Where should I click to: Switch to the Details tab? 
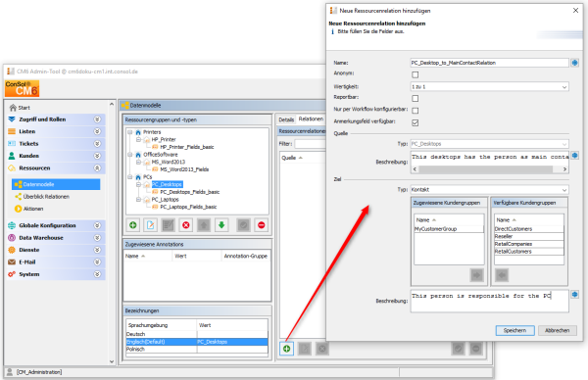point(286,119)
